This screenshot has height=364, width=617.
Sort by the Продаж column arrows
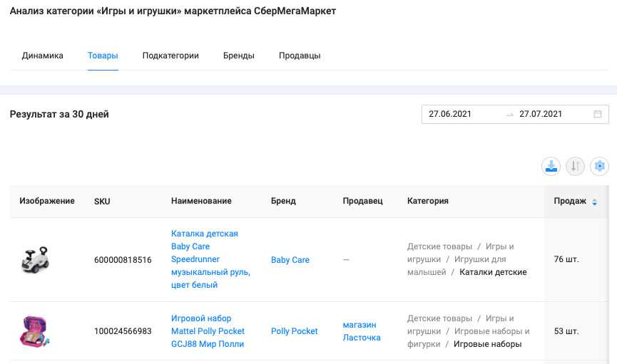point(595,202)
